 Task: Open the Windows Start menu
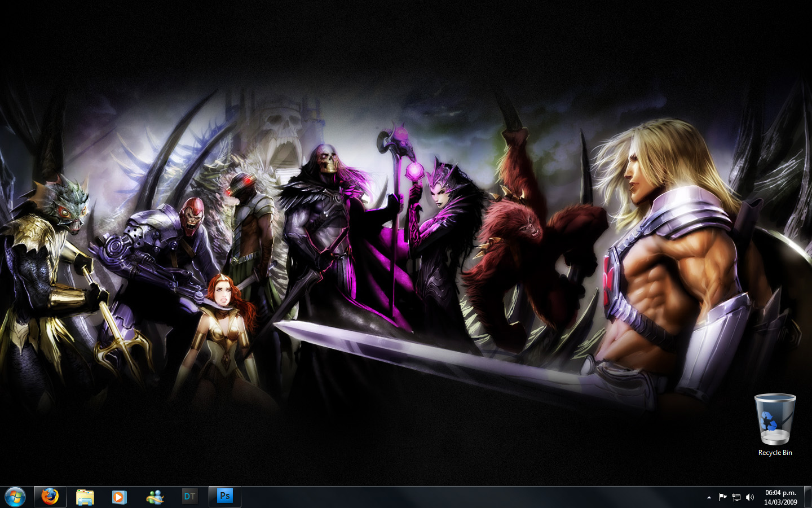pyautogui.click(x=15, y=497)
